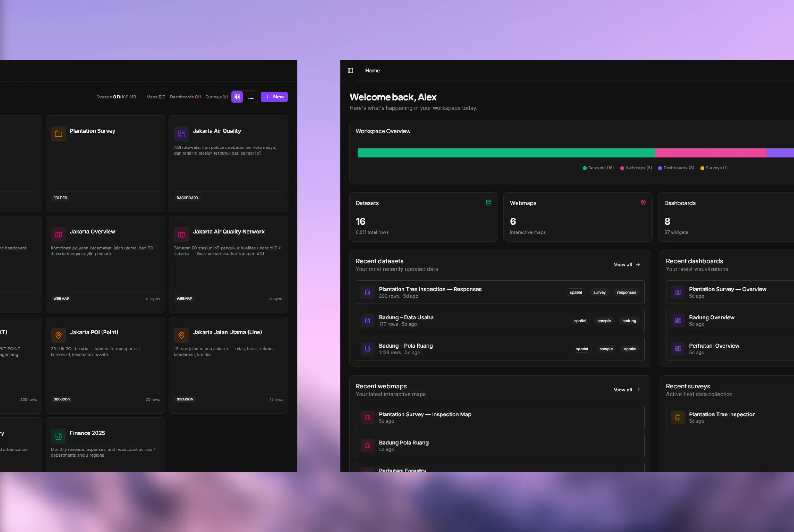Click the arrow next to Recent datasets View all
This screenshot has width=794, height=532.
[638, 265]
